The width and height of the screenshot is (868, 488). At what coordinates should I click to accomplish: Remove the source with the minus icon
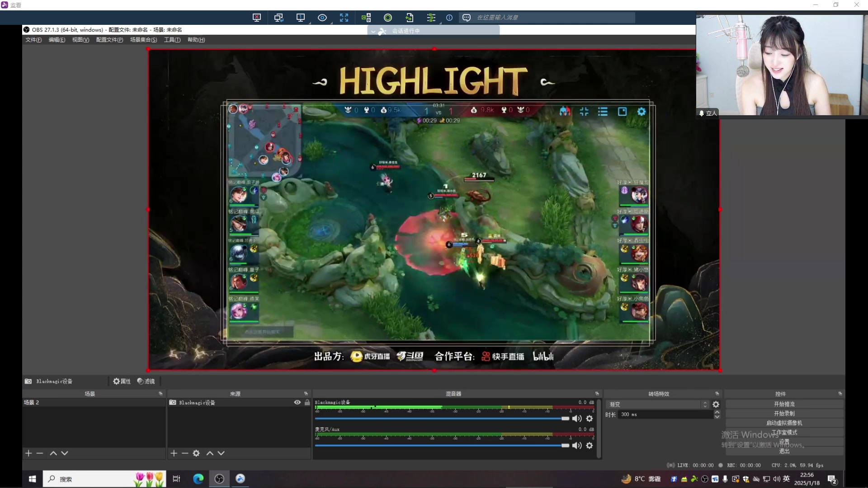(185, 453)
